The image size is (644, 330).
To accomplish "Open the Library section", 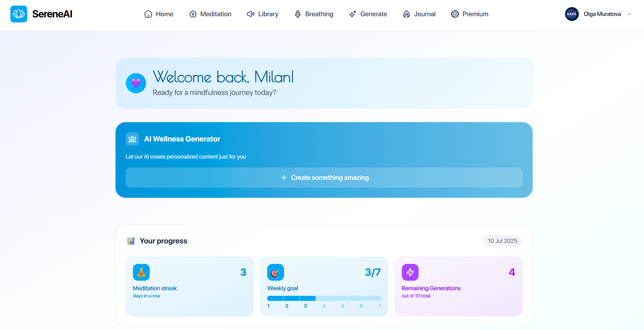I will 263,14.
